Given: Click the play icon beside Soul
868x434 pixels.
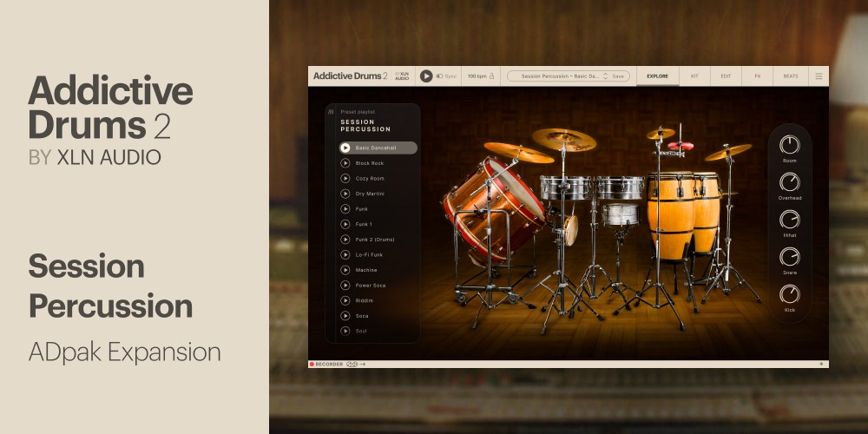Looking at the screenshot, I should pyautogui.click(x=345, y=331).
